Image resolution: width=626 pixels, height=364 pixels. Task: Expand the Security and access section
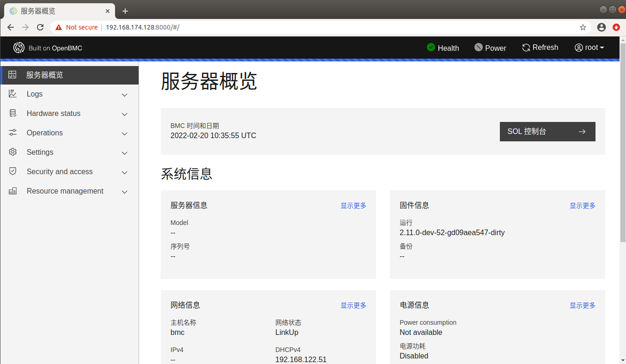click(x=124, y=172)
